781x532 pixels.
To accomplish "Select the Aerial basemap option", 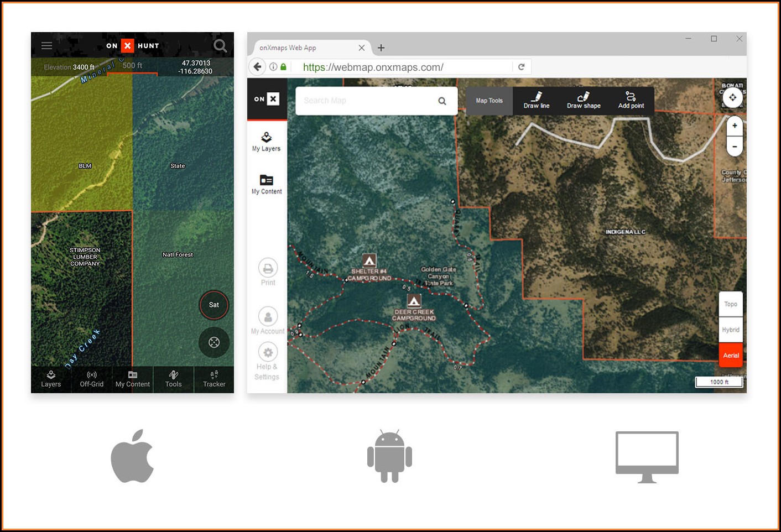I will pyautogui.click(x=731, y=355).
